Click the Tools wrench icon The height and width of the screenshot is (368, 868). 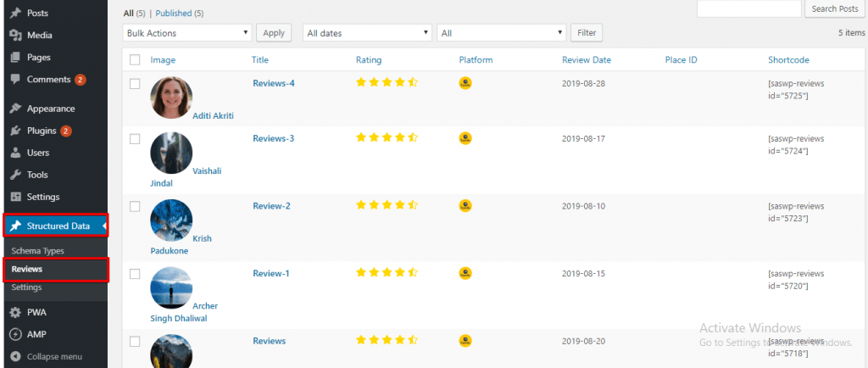click(x=15, y=175)
